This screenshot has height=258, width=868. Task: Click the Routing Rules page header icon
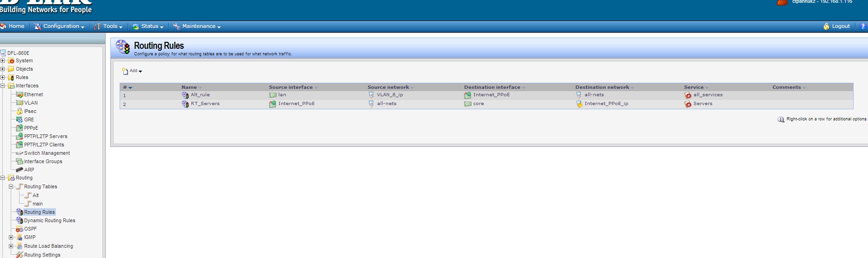(x=123, y=47)
